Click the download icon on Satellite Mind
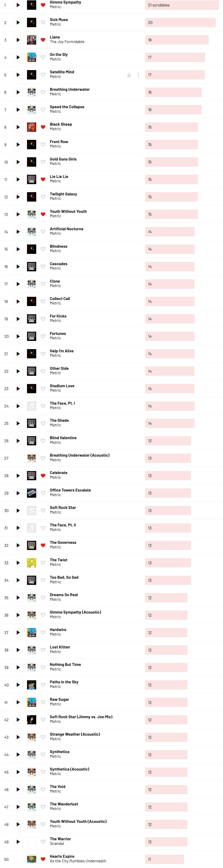This screenshot has height=868, width=223. (x=129, y=75)
